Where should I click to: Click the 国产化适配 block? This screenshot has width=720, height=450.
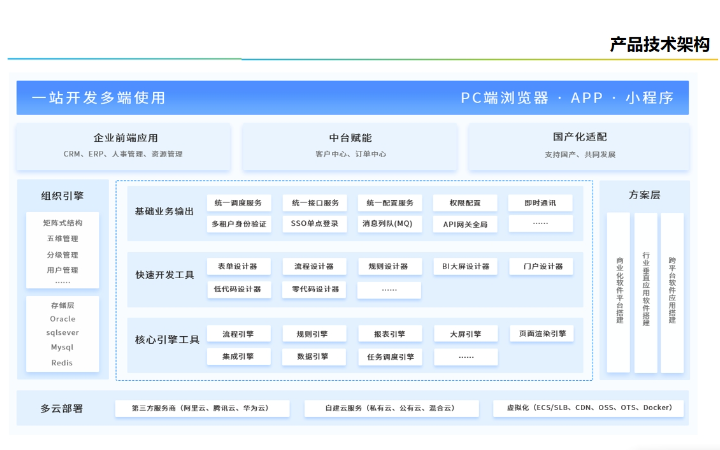click(580, 145)
